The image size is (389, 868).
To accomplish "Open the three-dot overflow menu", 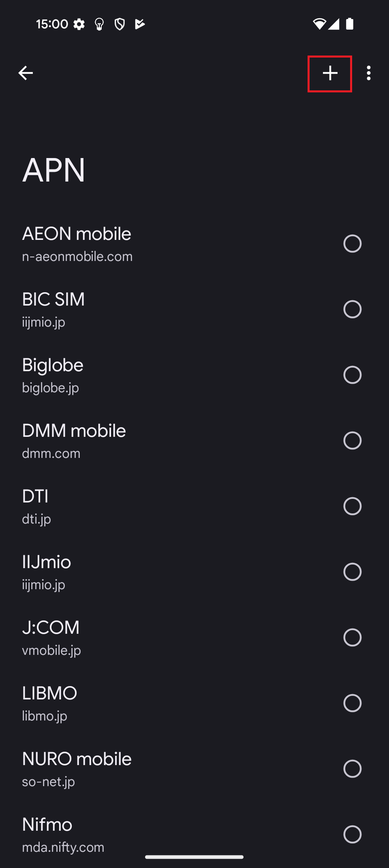I will [x=368, y=73].
